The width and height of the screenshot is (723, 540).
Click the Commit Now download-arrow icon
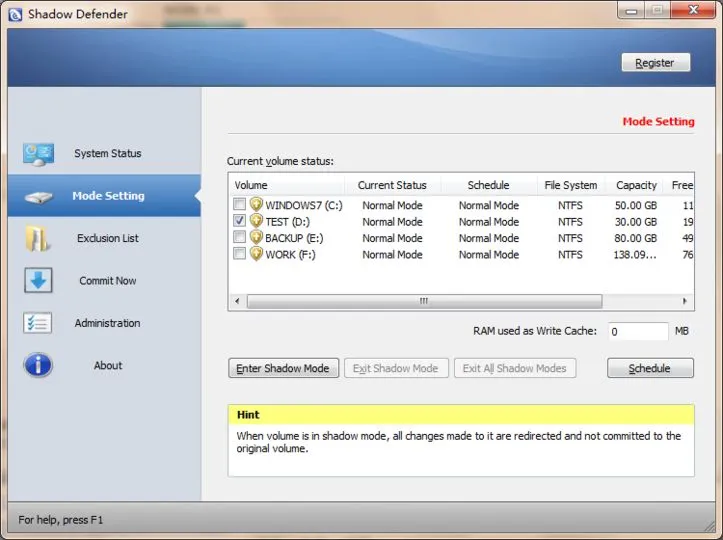38,280
